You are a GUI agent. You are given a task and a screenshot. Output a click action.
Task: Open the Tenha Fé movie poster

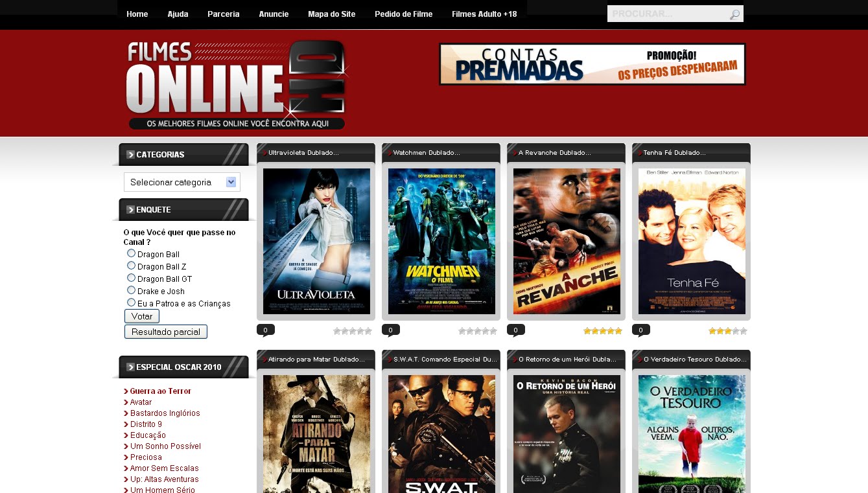click(x=692, y=241)
